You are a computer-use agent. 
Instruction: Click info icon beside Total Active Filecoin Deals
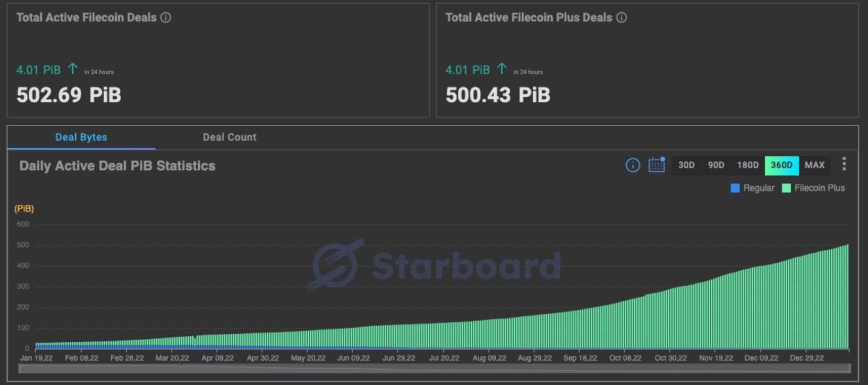(x=166, y=17)
